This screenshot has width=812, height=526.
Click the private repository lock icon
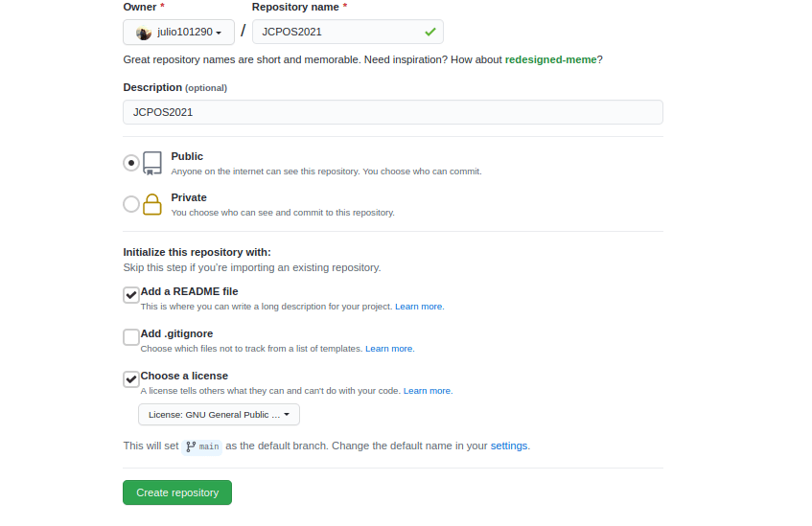152,204
